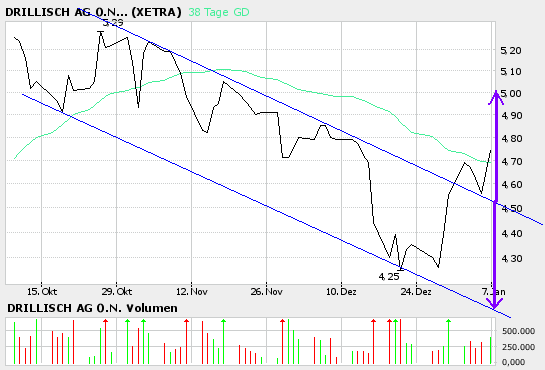
Task: Click the green '38 Tage GD' legend label
Action: click(x=219, y=12)
